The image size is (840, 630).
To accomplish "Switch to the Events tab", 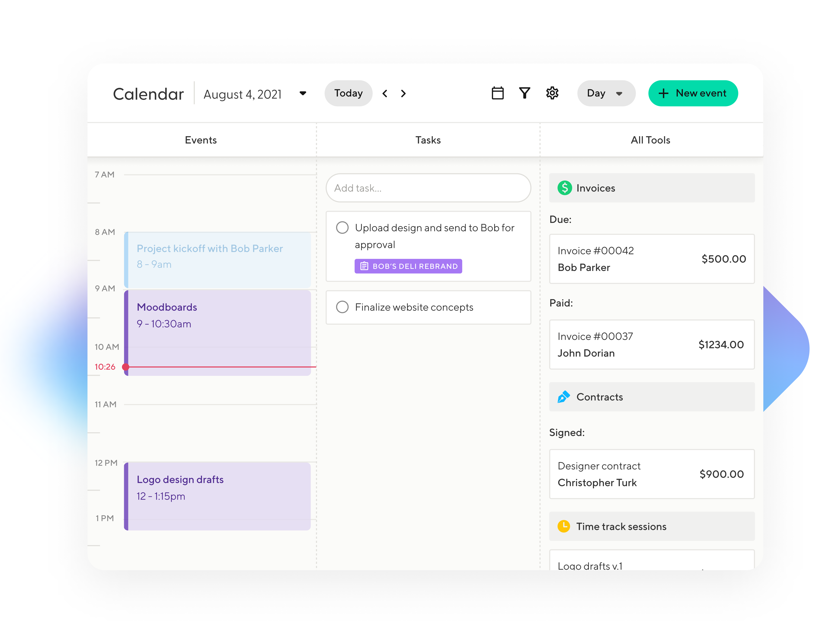I will click(201, 140).
